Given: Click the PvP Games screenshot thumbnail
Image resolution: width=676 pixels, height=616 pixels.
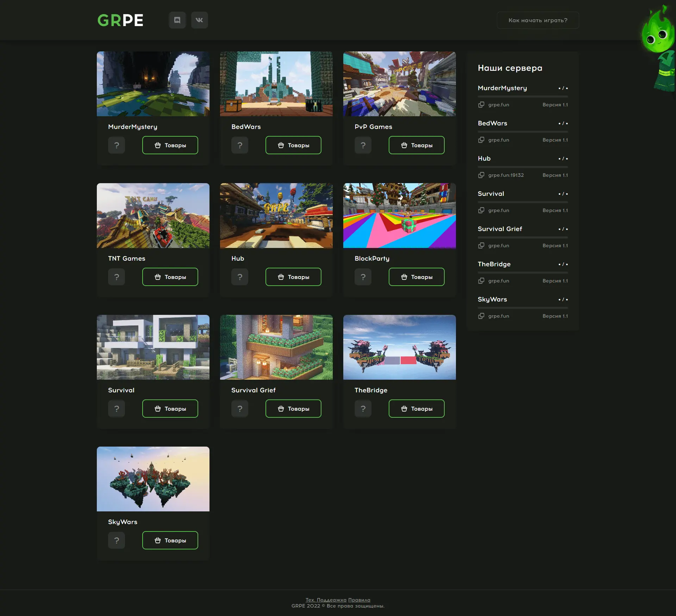Looking at the screenshot, I should (x=399, y=84).
